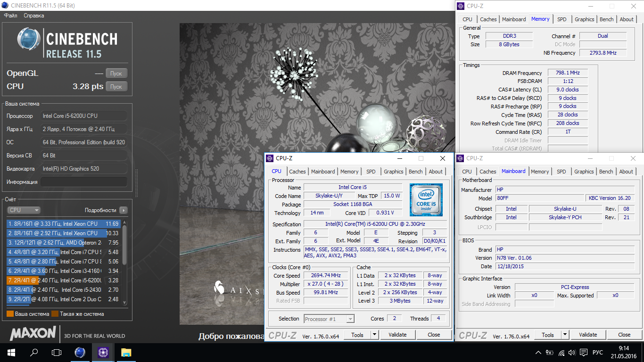Select ranking row 9 Core 2 Duo
The image size is (644, 362).
point(64,299)
